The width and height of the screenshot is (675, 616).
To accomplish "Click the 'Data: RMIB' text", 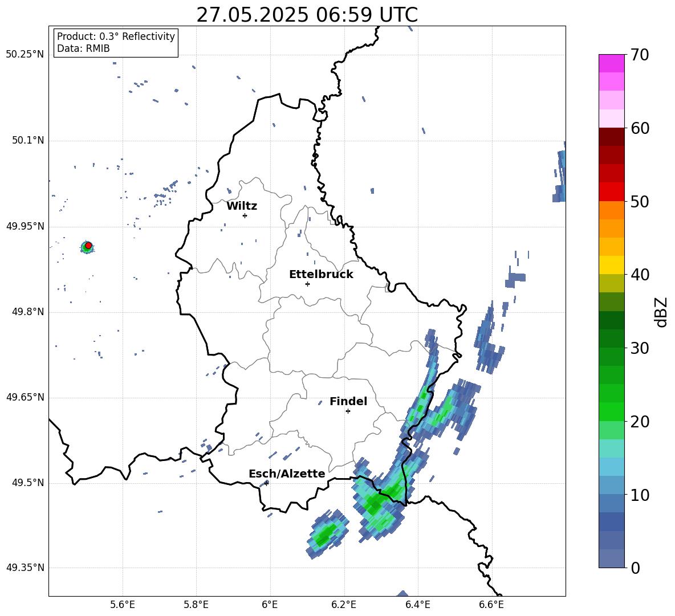I will [83, 48].
